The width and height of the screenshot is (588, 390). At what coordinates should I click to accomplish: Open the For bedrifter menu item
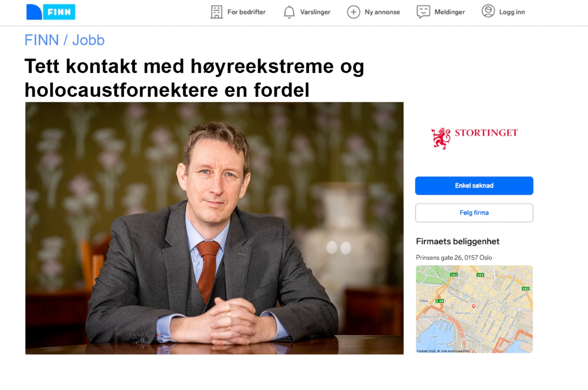point(246,12)
